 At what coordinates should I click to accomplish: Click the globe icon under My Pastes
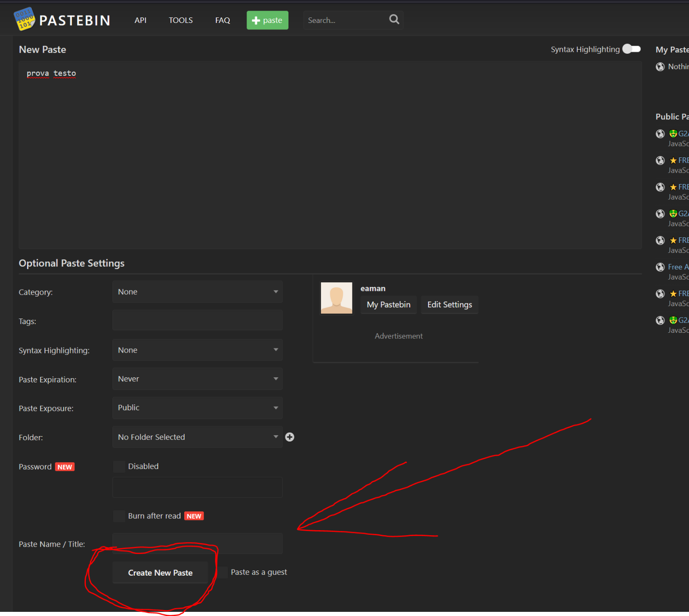coord(660,67)
